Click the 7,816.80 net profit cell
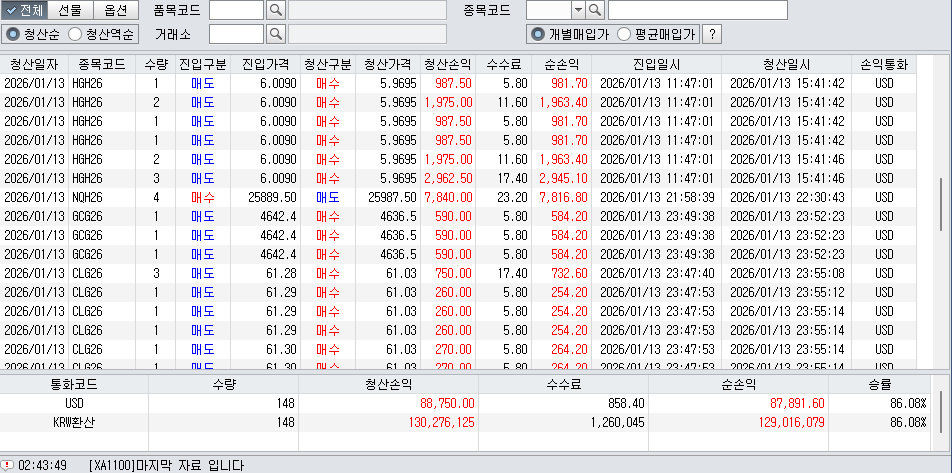The image size is (952, 473). click(x=562, y=197)
